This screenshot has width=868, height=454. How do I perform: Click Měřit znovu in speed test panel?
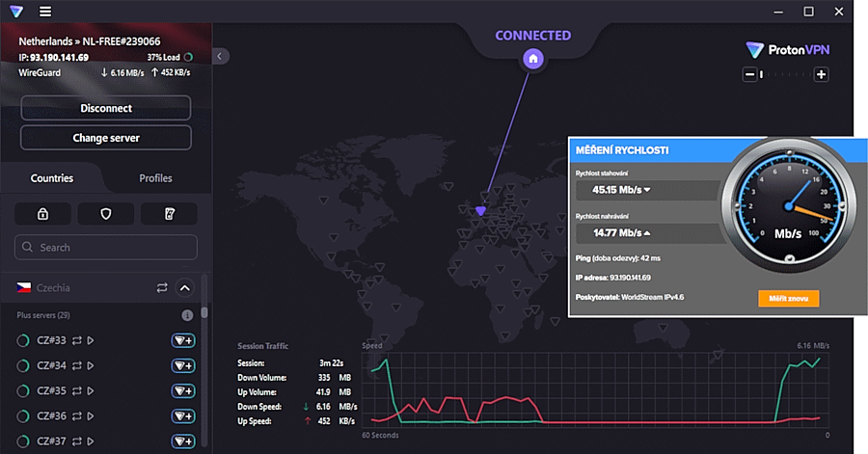tap(788, 299)
